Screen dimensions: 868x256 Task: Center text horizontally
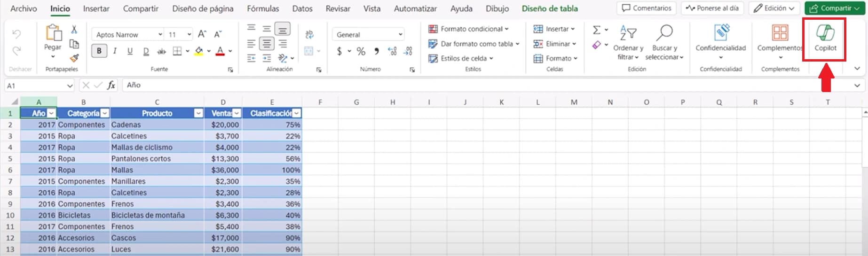267,44
